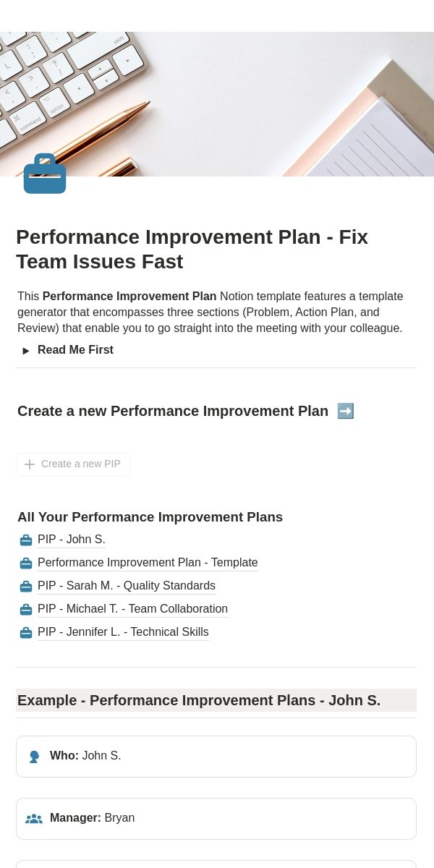This screenshot has height=868, width=434.
Task: Open Performance Improvement Plan - Template page
Action: pyautogui.click(x=148, y=563)
